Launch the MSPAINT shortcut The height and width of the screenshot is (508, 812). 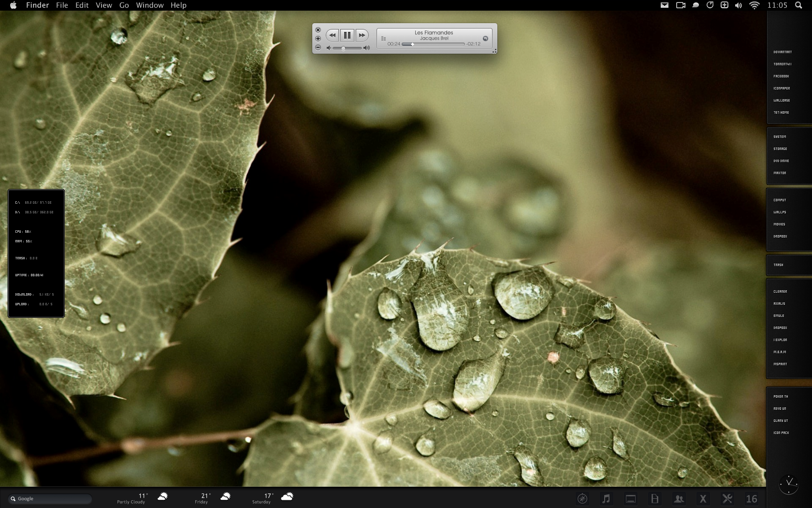click(x=780, y=364)
